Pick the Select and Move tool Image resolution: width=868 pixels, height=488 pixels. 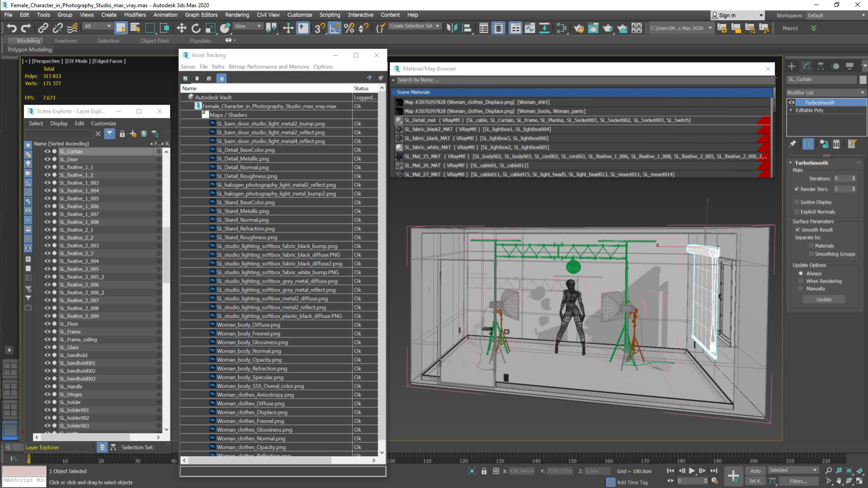click(181, 28)
